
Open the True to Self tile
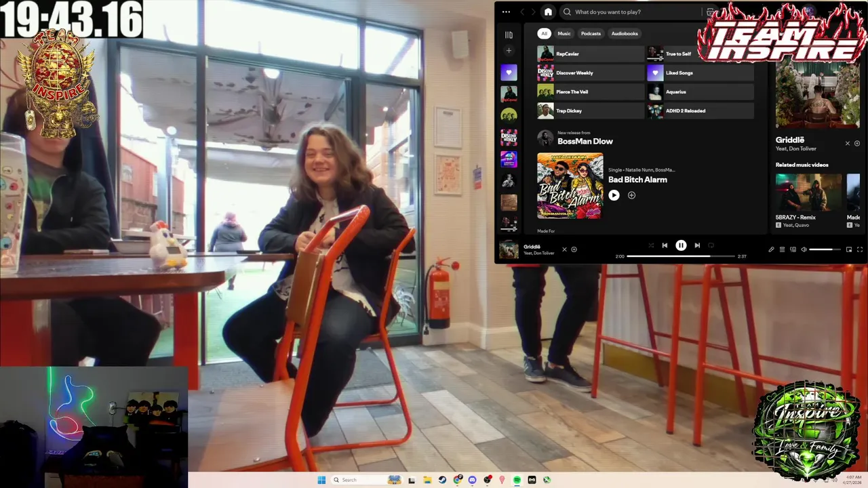click(x=701, y=54)
